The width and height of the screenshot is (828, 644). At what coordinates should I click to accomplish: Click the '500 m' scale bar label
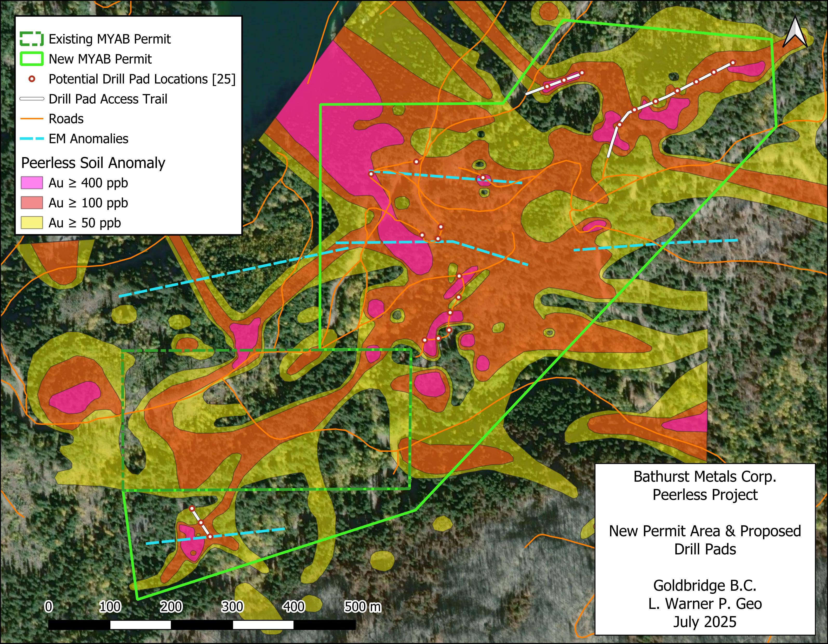click(x=363, y=607)
